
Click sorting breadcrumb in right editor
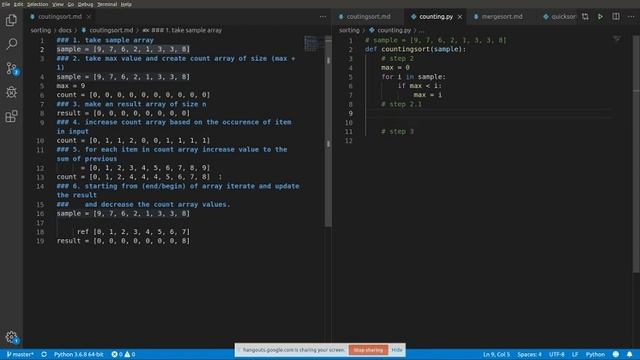349,30
